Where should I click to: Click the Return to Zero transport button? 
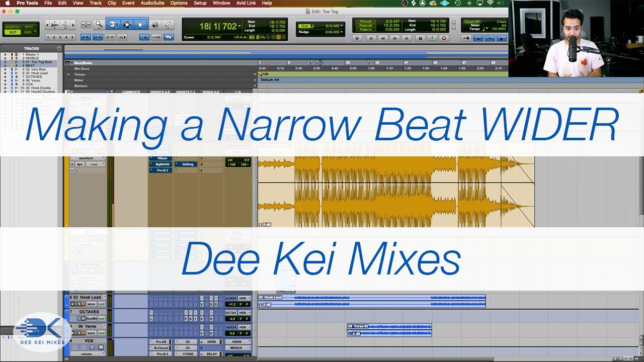click(370, 38)
